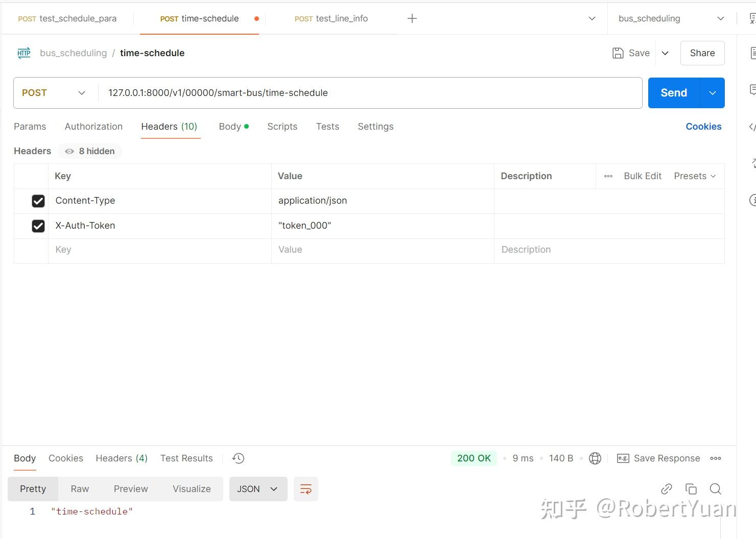
Task: Open the Cookies link
Action: pos(703,127)
